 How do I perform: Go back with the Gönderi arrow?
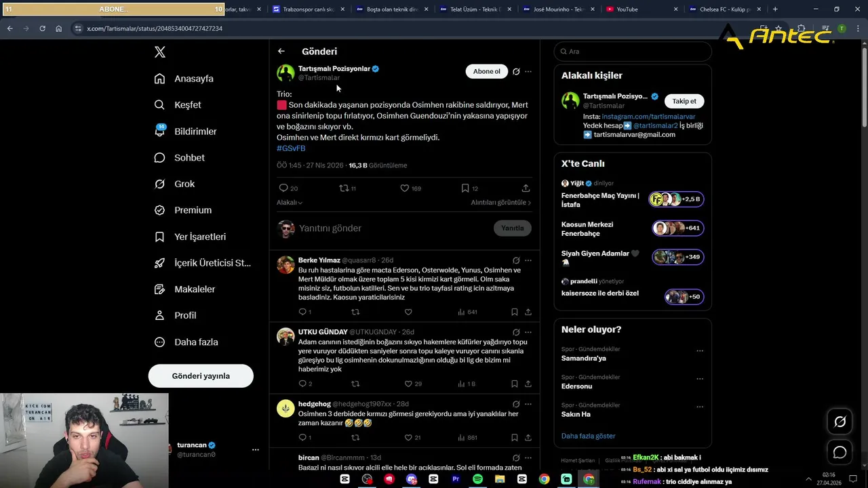click(x=281, y=52)
